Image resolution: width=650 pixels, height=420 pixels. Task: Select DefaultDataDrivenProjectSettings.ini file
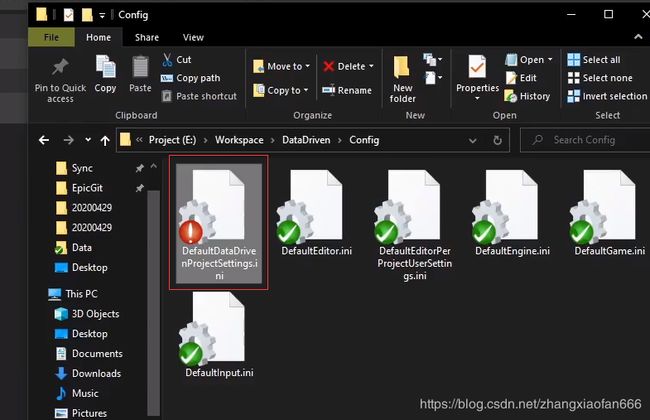click(x=219, y=223)
